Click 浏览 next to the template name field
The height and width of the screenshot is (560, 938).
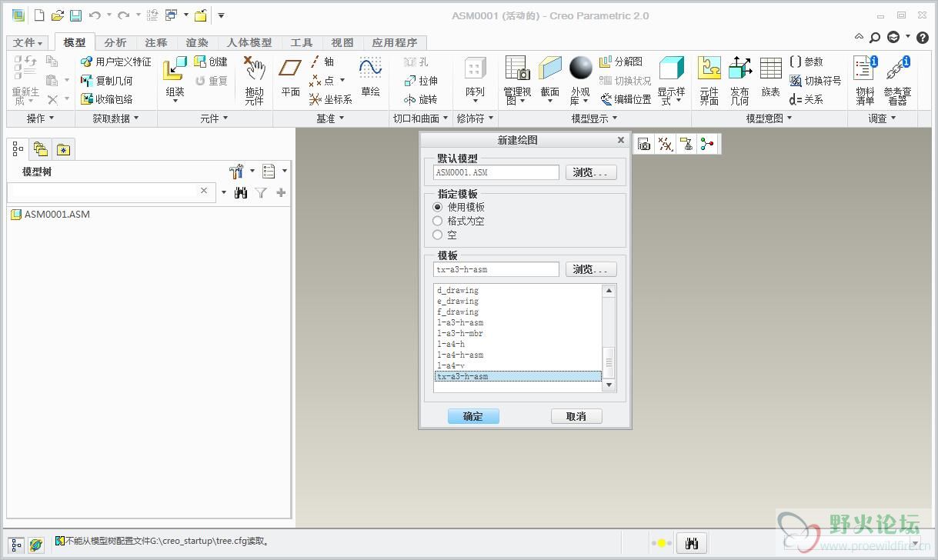point(591,269)
